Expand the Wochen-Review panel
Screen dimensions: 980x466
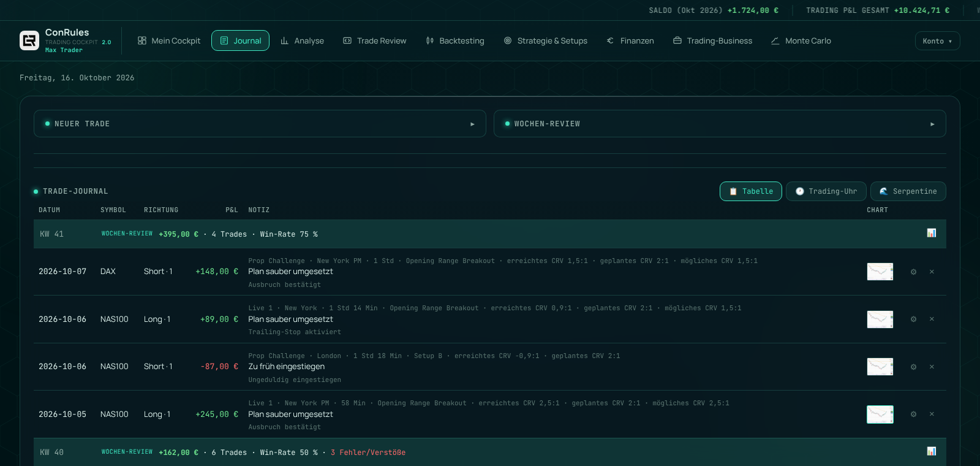720,124
